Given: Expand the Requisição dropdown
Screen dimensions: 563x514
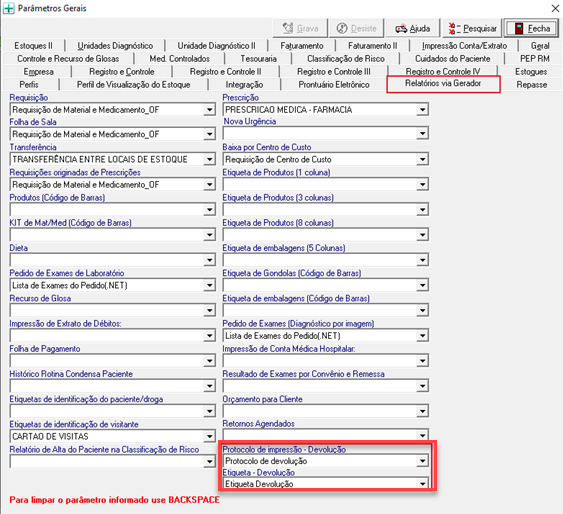Looking at the screenshot, I should (209, 109).
